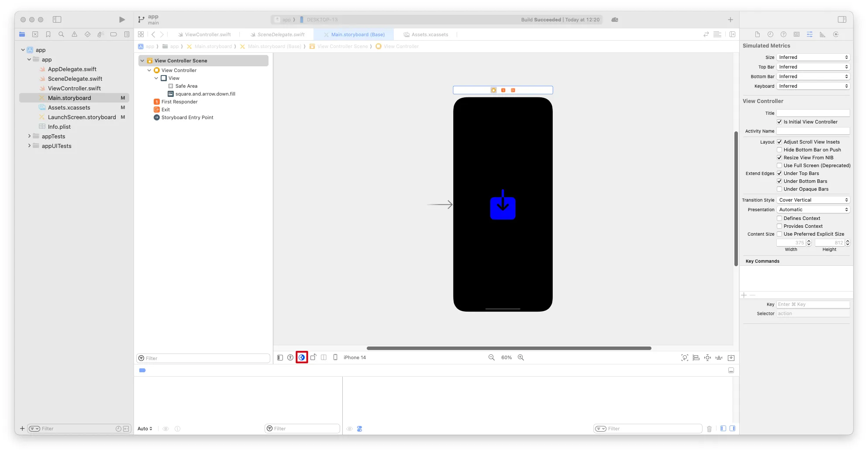This screenshot has width=868, height=453.
Task: Click the Title input field
Action: click(813, 113)
